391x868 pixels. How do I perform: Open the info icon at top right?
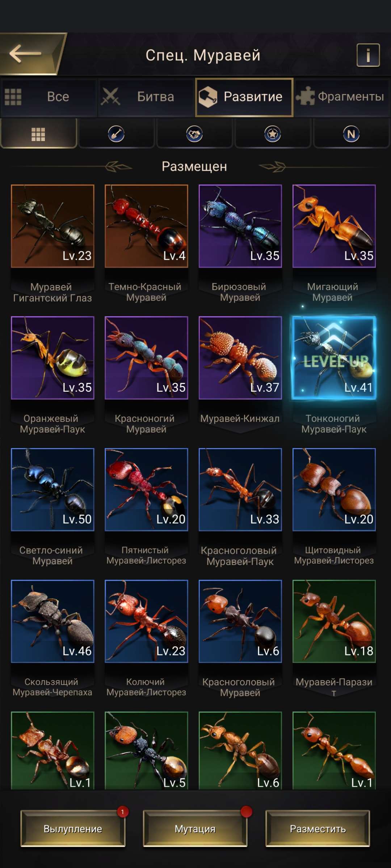[368, 55]
